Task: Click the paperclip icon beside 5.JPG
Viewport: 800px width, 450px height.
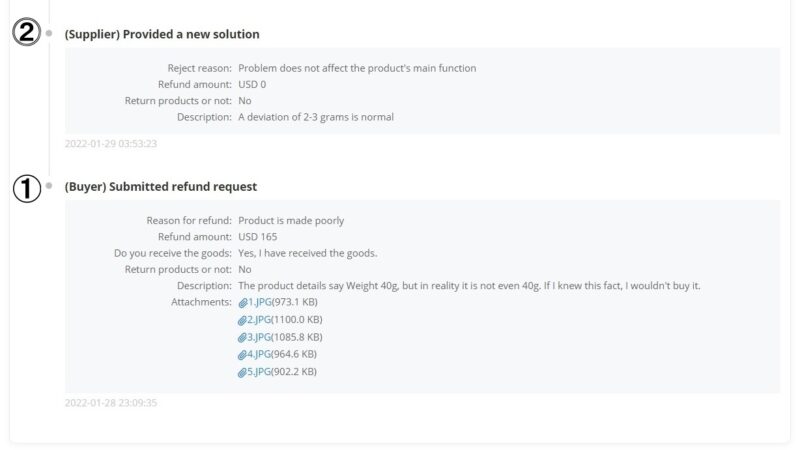Action: 242,372
